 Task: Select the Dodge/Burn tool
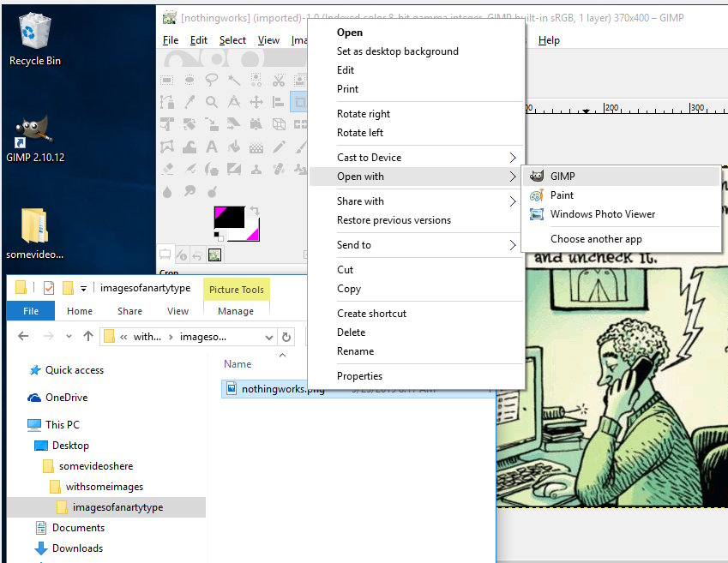212,192
